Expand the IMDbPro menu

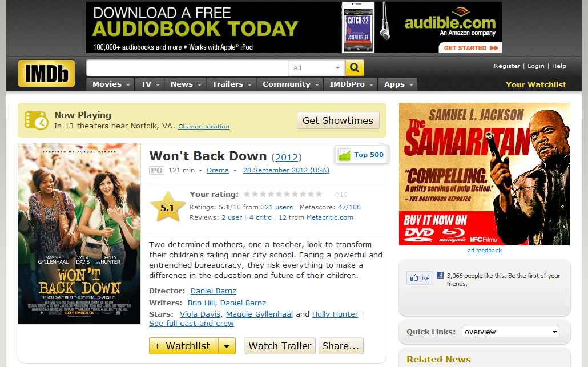coord(351,84)
